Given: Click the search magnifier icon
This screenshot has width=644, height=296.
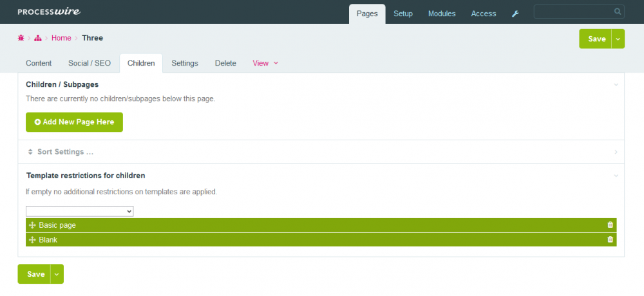Looking at the screenshot, I should pos(618,12).
